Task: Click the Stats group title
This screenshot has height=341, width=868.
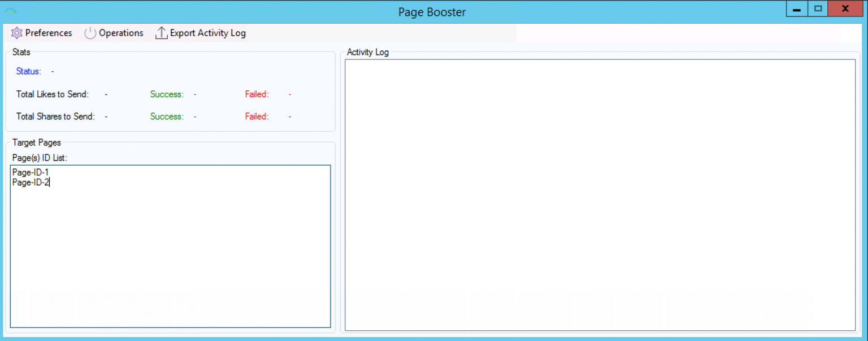Action: 21,52
